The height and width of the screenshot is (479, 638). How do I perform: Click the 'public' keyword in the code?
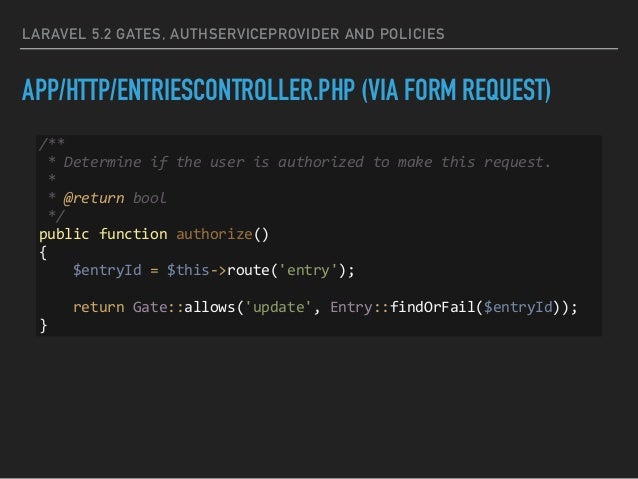[x=64, y=234]
